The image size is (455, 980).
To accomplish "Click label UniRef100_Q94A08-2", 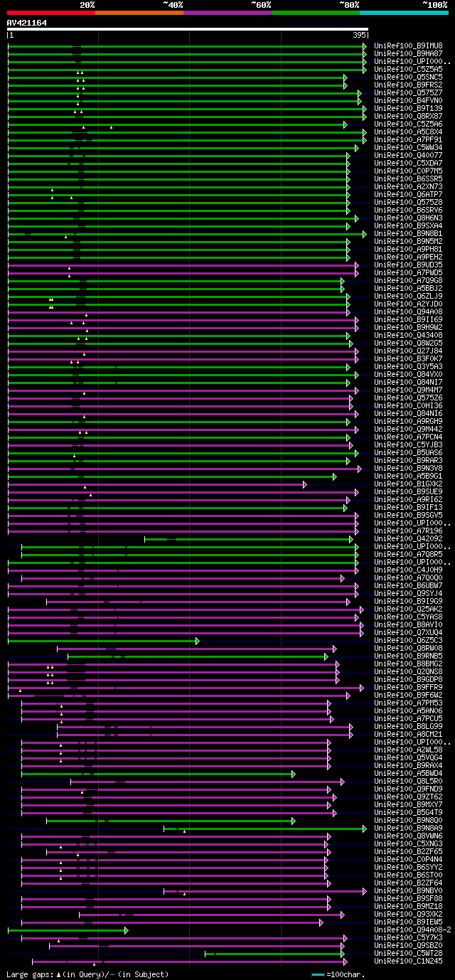I will tap(412, 930).
